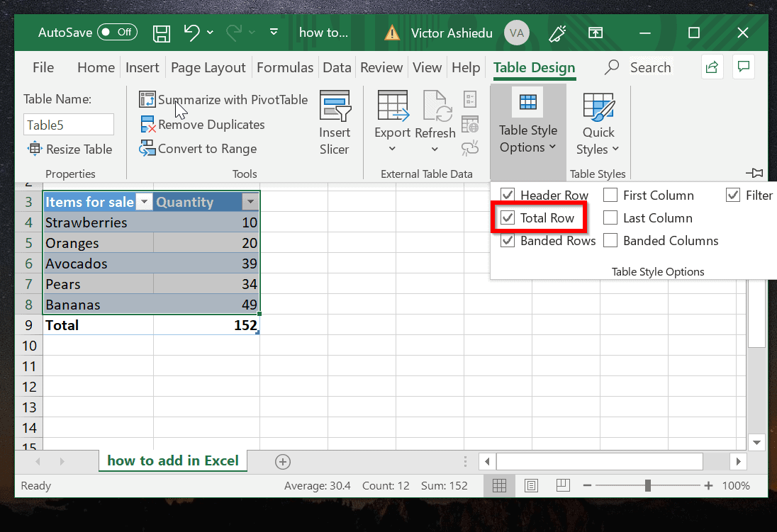Click Convert to Range
This screenshot has width=777, height=532.
[198, 149]
